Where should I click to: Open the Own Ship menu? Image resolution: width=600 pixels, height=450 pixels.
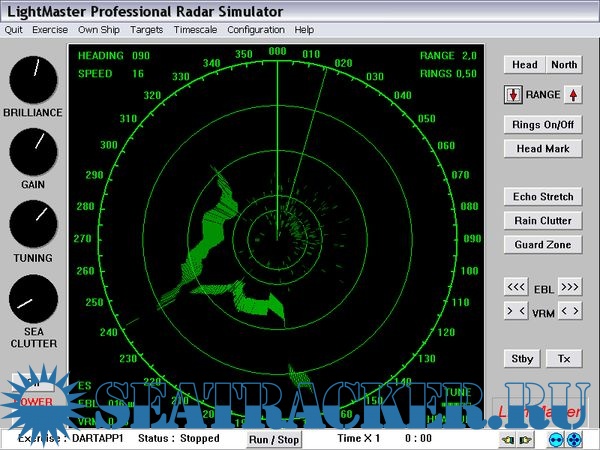click(x=101, y=30)
